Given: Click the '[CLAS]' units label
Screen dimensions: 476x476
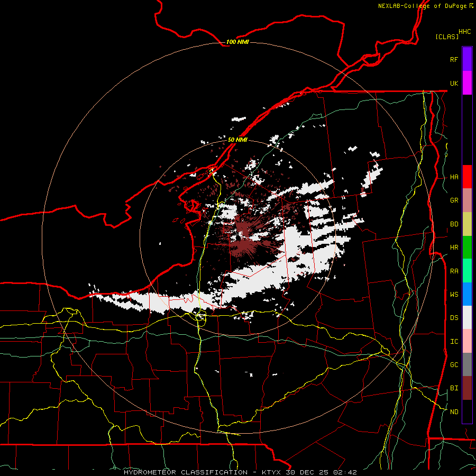Looking at the screenshot, I should click(447, 36).
